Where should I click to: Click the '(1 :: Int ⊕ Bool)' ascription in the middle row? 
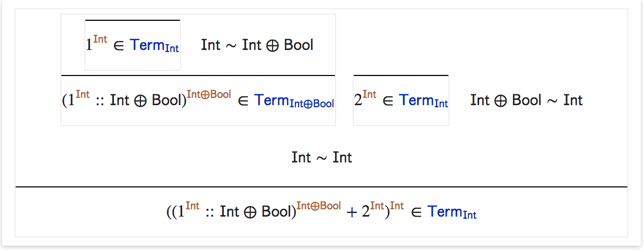coord(124,100)
